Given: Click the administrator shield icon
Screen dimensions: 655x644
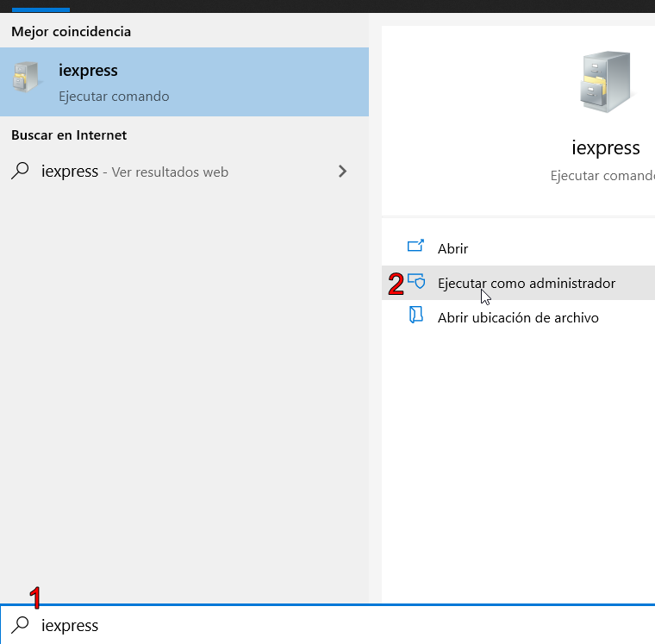Looking at the screenshot, I should point(416,281).
